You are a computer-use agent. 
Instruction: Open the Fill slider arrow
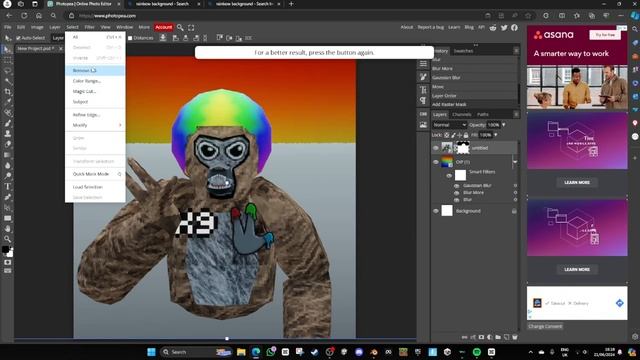pyautogui.click(x=496, y=135)
